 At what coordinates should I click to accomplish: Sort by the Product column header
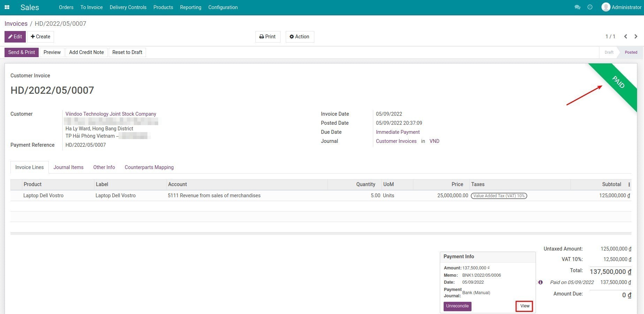coord(58,185)
